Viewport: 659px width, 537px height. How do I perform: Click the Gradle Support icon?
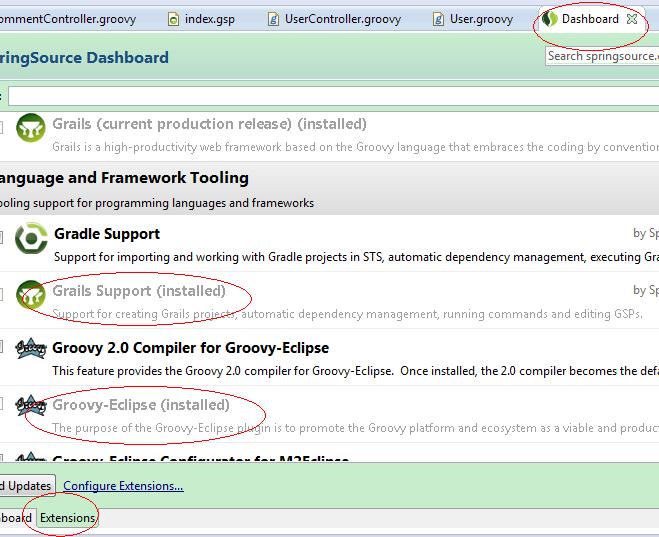click(31, 238)
